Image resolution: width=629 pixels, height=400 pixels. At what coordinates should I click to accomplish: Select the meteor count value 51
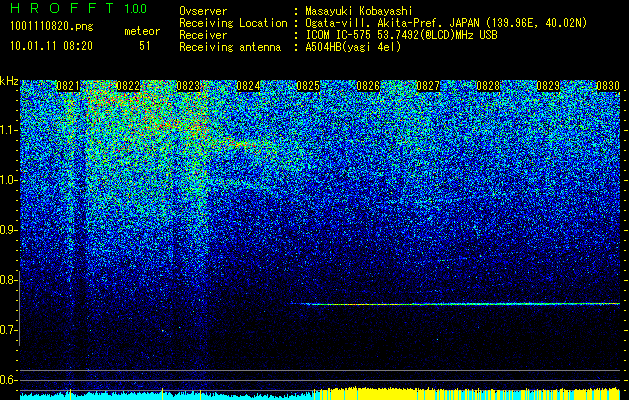145,46
